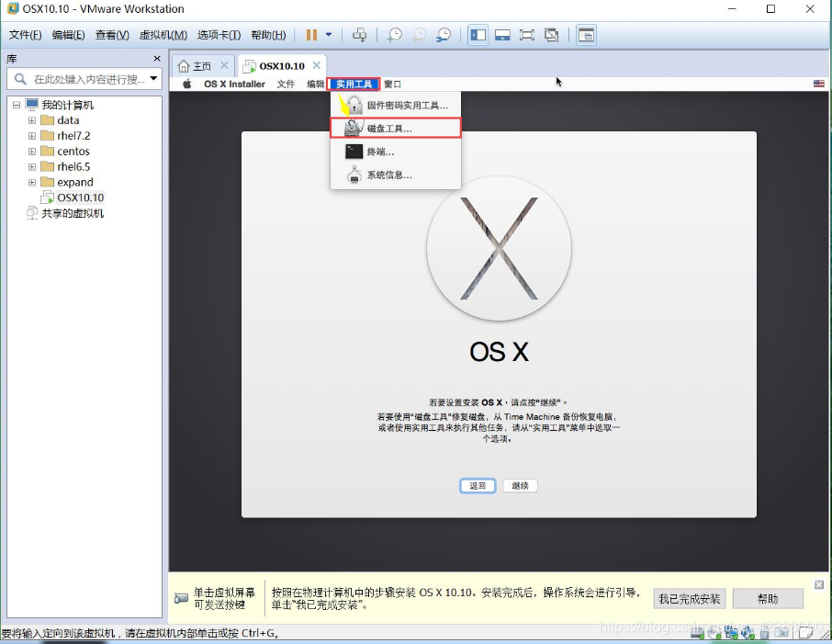Viewport: 832px width, 644px height.
Task: Choose 磁盘工具… from the menu
Action: 395,128
